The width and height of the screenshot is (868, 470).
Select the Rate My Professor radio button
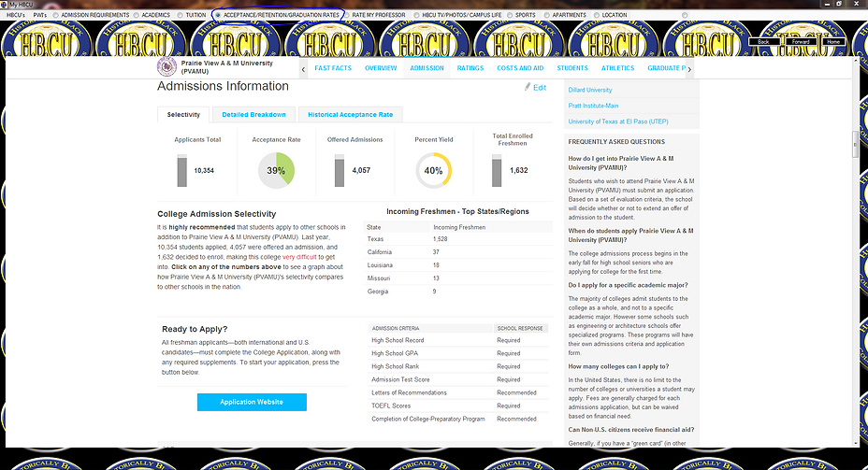(347, 15)
